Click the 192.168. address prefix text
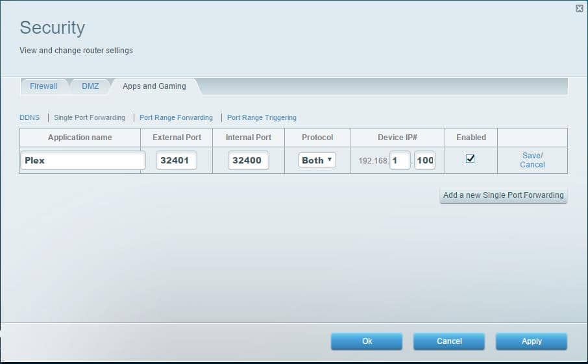Viewport: 588px width, 364px height. click(373, 161)
